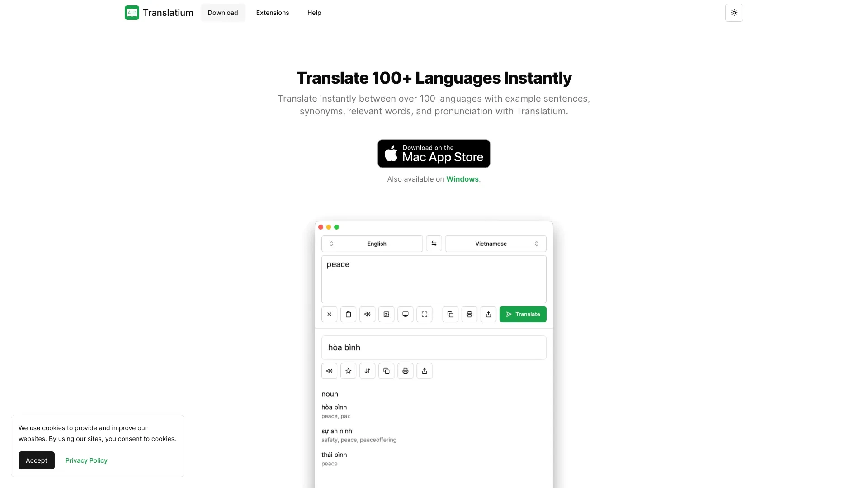868x488 pixels.
Task: Click the copy translation output icon
Action: (x=386, y=370)
